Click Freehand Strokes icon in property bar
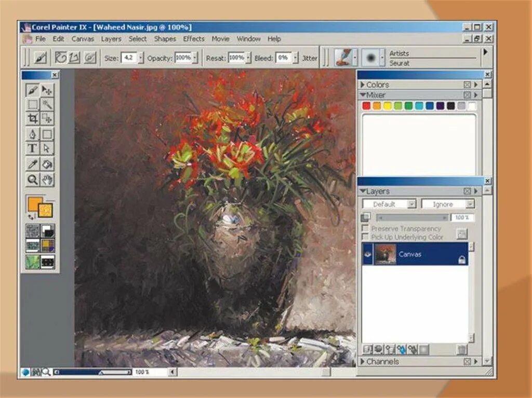This screenshot has width=532, height=398. click(61, 58)
